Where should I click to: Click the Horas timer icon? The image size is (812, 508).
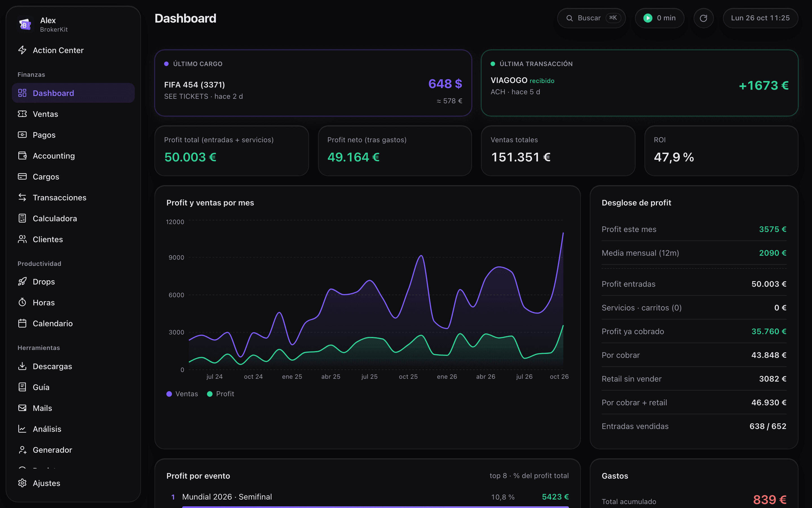click(22, 302)
